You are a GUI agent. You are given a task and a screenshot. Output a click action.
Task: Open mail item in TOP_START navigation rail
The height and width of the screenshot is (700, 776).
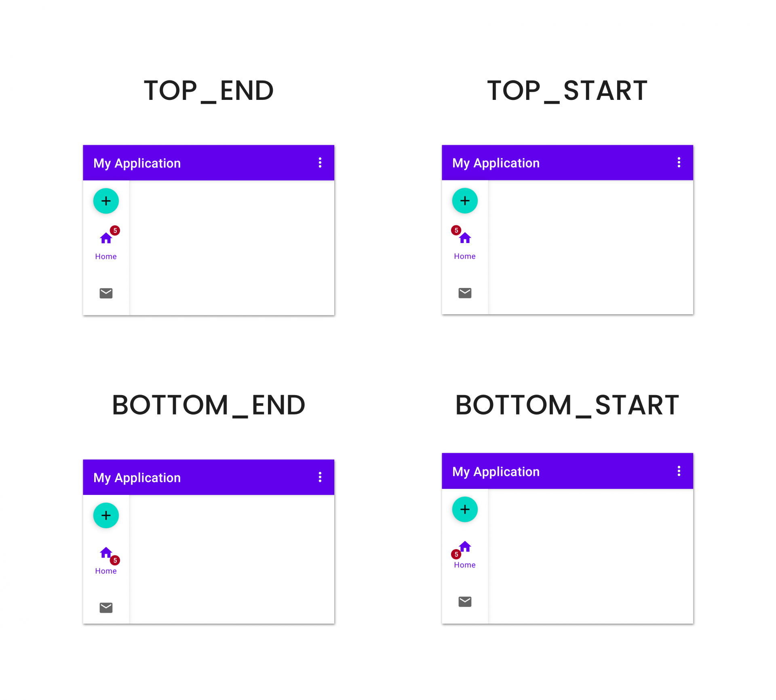point(465,293)
